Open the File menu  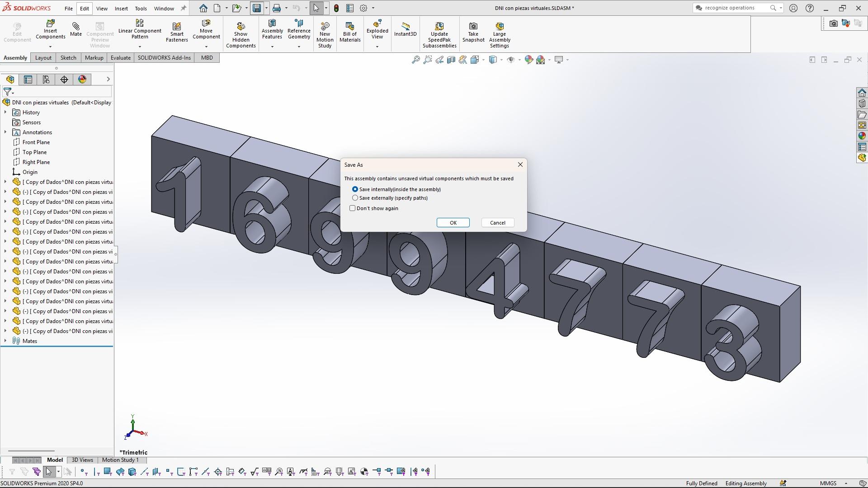point(69,8)
